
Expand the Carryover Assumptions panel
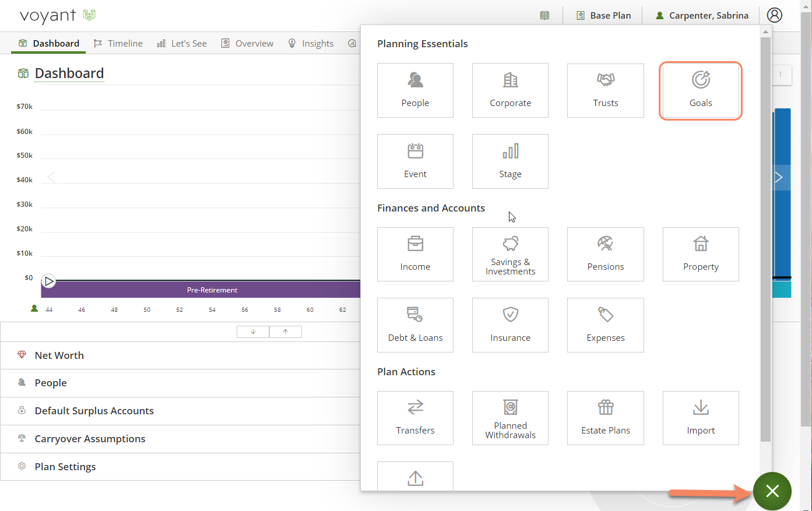coord(90,439)
